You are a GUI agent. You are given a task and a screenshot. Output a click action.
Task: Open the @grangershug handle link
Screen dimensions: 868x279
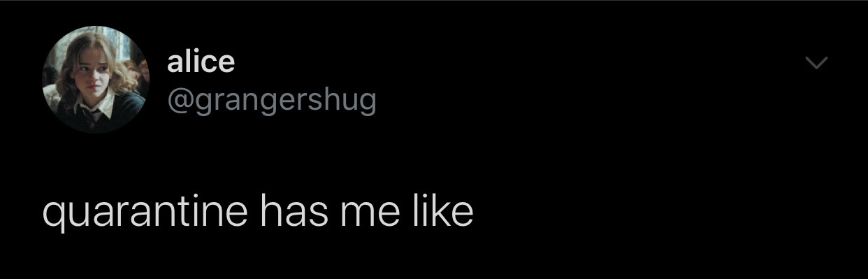(x=272, y=103)
